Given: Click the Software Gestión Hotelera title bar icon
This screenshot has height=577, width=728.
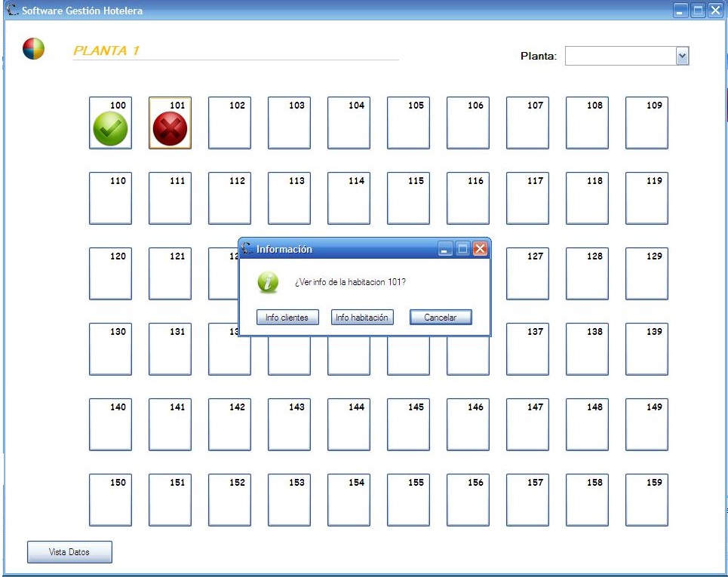Looking at the screenshot, I should click(x=13, y=10).
